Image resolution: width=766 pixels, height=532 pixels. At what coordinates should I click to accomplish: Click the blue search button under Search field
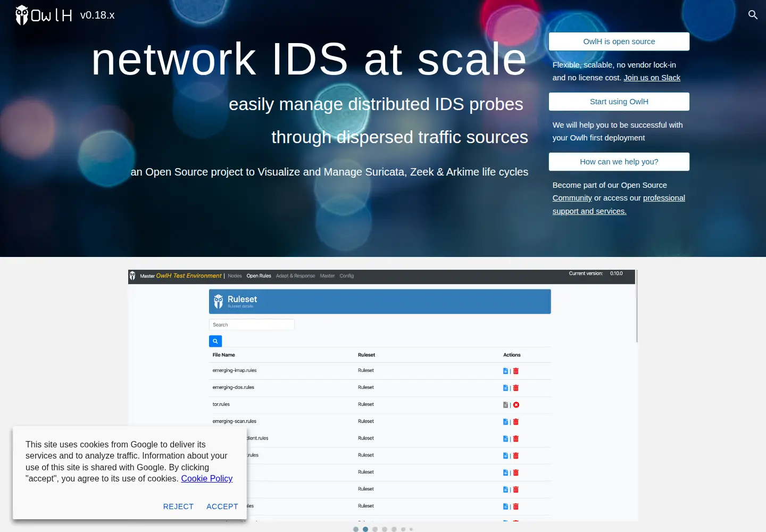tap(215, 341)
